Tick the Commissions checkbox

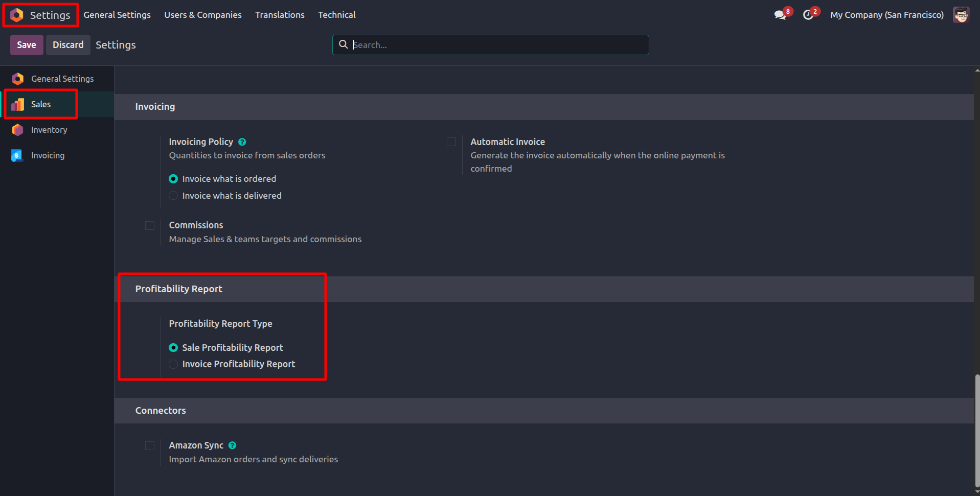(150, 225)
